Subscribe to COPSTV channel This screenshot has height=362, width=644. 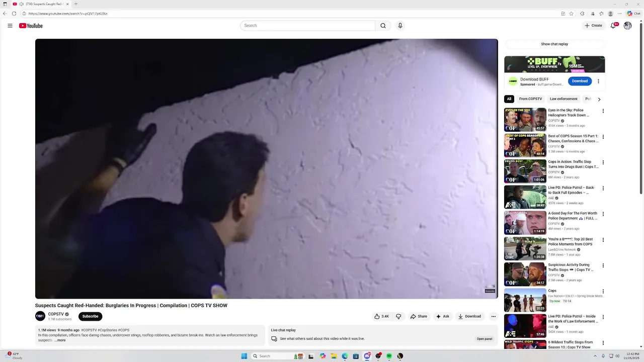pyautogui.click(x=90, y=316)
